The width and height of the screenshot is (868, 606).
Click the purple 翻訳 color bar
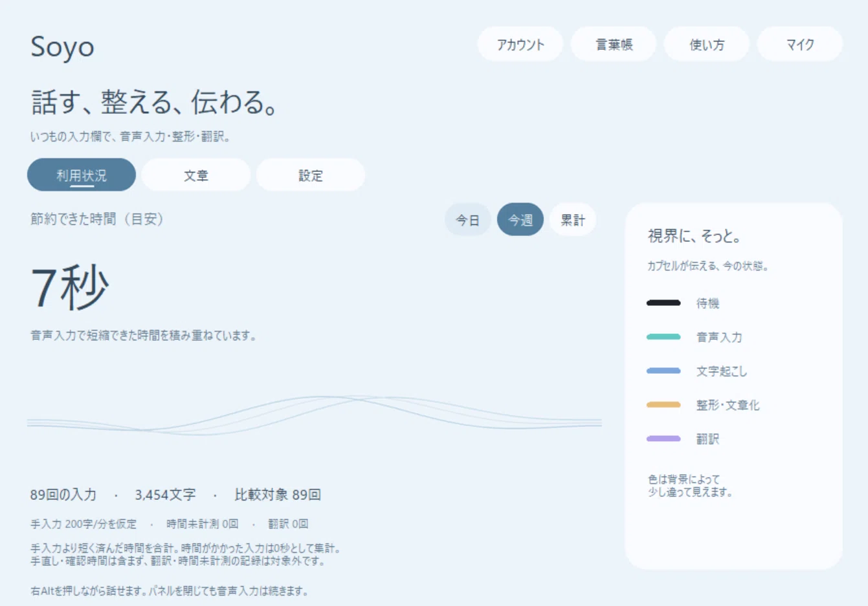(x=663, y=438)
